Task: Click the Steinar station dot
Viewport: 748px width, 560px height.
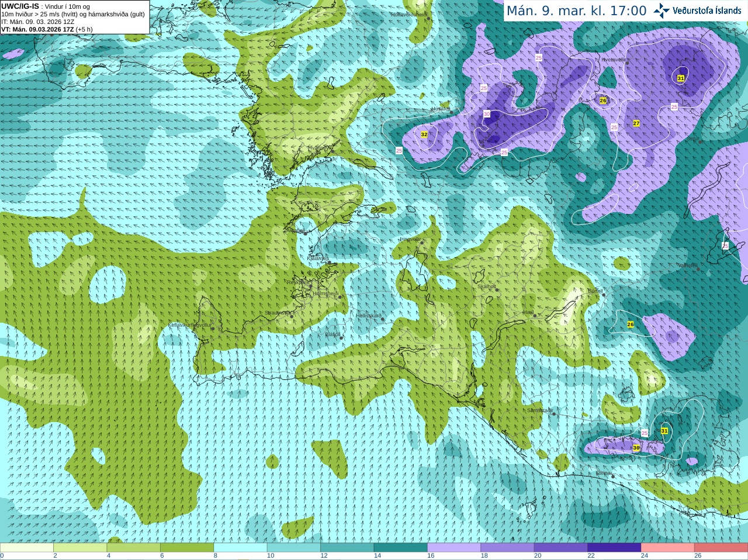Action: [x=613, y=476]
